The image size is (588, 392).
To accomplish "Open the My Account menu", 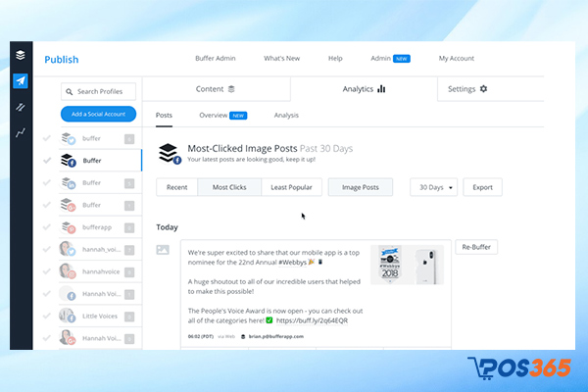I will coord(457,59).
